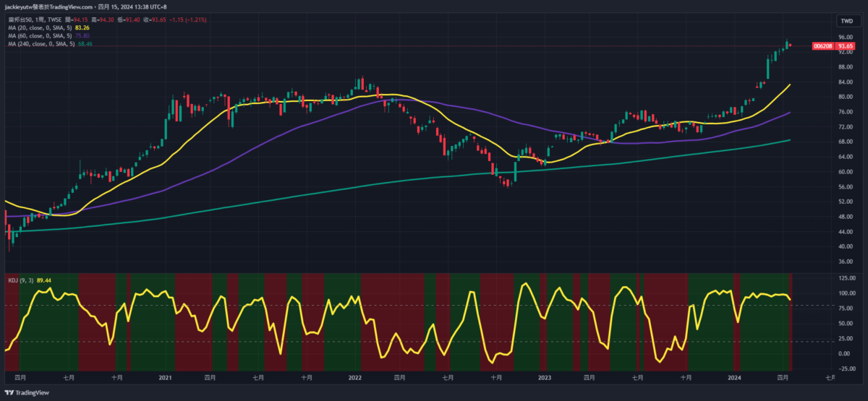
Task: Open the TWD currency selector
Action: (x=846, y=20)
